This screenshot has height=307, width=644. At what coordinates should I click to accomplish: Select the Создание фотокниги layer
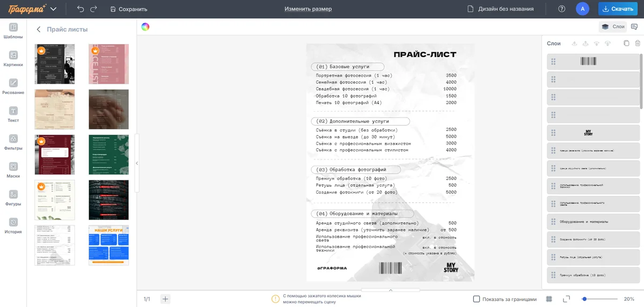pos(593,239)
